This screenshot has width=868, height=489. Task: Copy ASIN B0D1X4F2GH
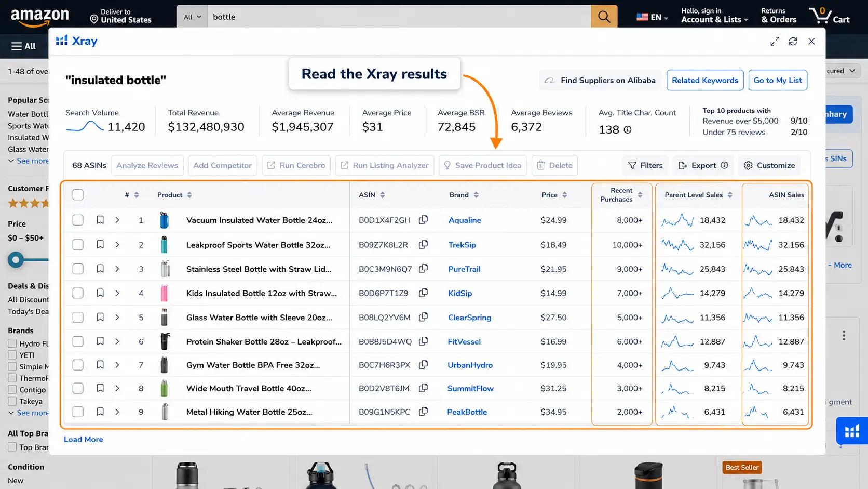(424, 220)
